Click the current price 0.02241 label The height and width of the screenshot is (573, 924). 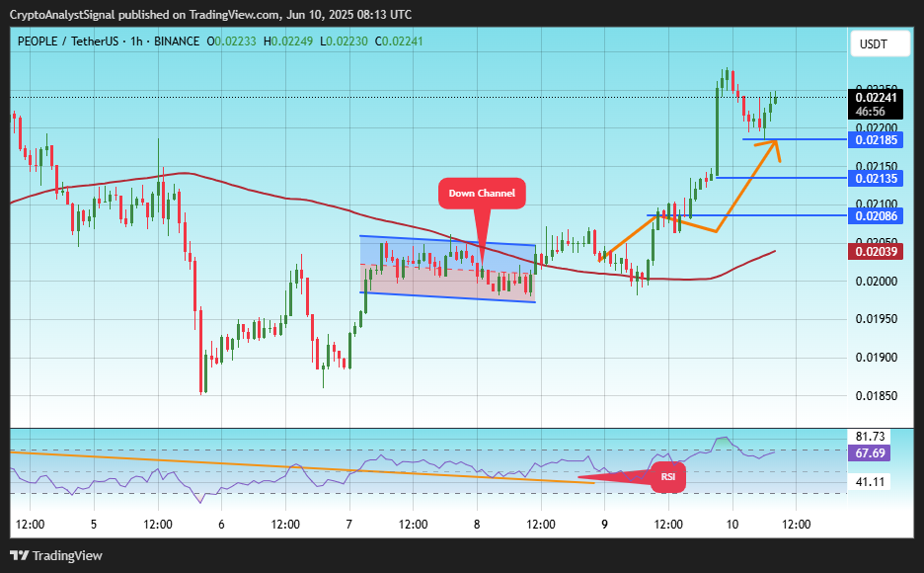click(877, 98)
